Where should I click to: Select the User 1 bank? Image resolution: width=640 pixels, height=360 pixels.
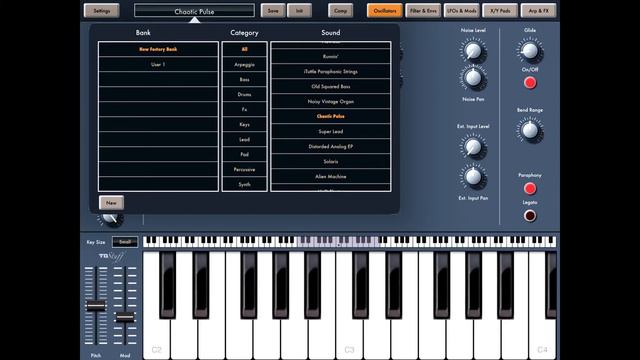(158, 64)
